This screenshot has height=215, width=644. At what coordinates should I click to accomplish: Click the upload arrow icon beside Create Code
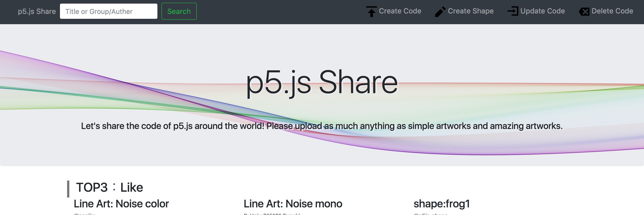(371, 11)
